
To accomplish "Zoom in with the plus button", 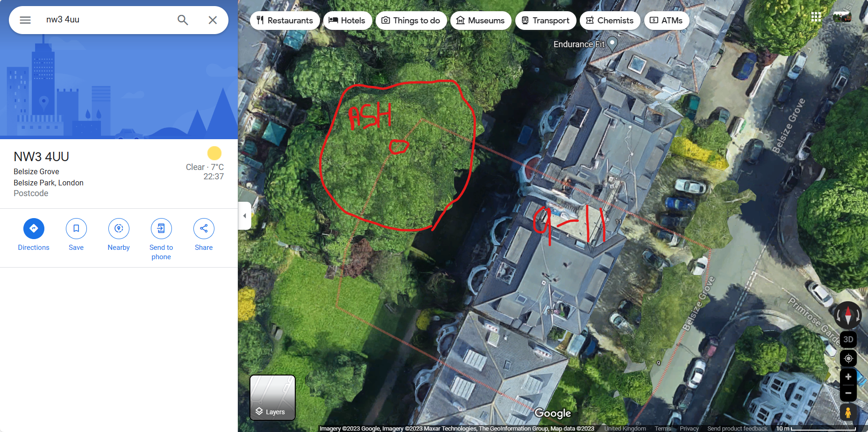I will [848, 377].
